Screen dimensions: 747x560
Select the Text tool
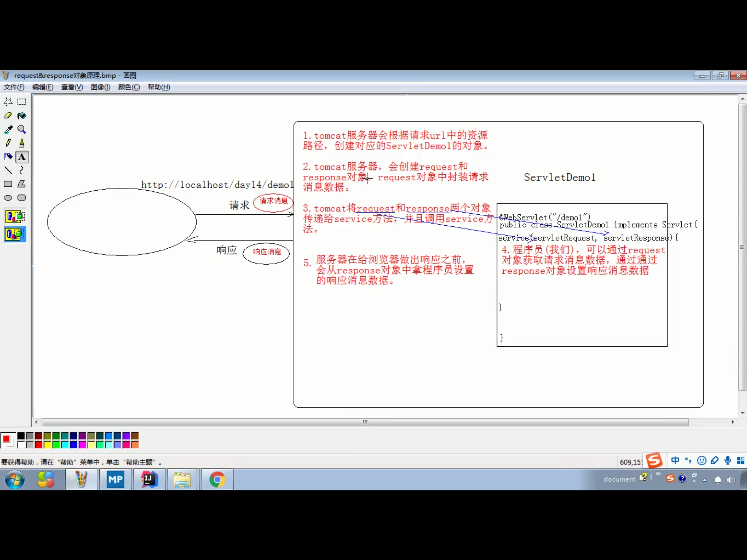pos(22,157)
